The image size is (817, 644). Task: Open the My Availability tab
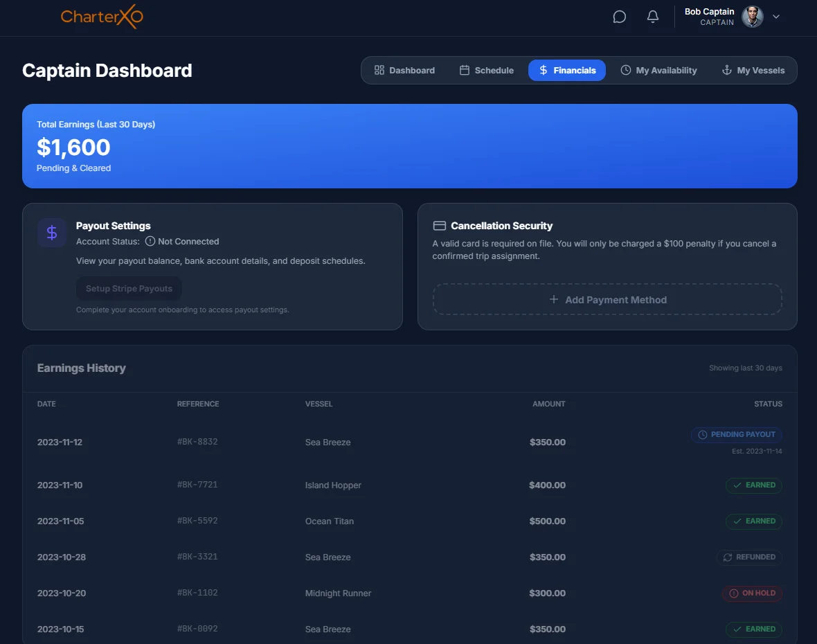click(658, 71)
